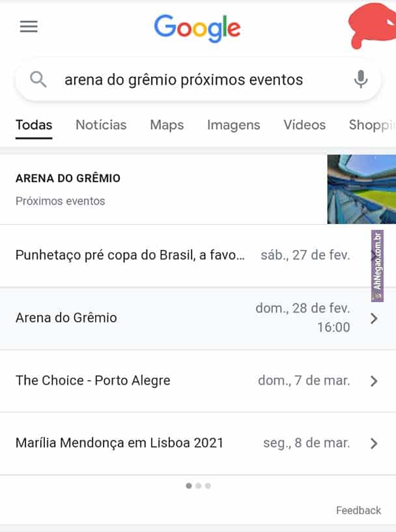Image resolution: width=396 pixels, height=532 pixels.
Task: Expand The Choice - Porto Alegre chevron
Action: [374, 381]
